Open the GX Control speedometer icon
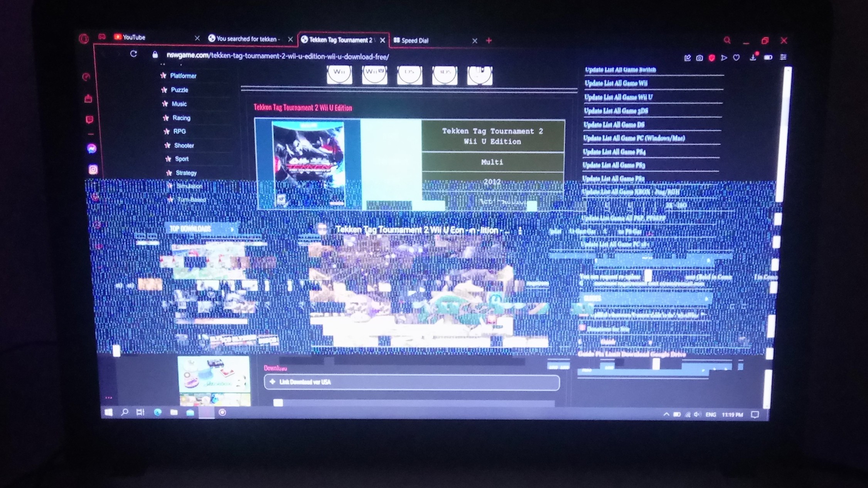Screen dimensions: 868x488 86,77
